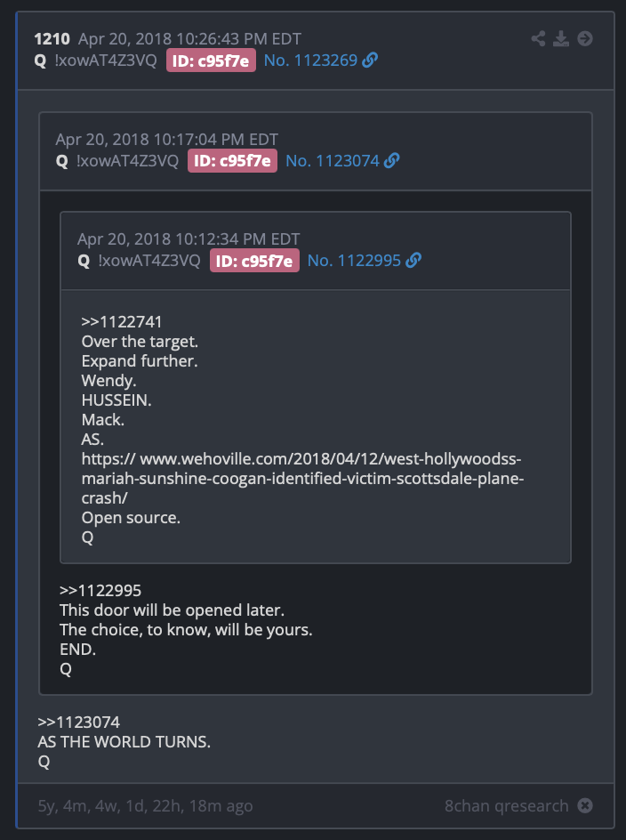The height and width of the screenshot is (840, 626).
Task: Open post link No. 1122995
Action: [x=355, y=261]
